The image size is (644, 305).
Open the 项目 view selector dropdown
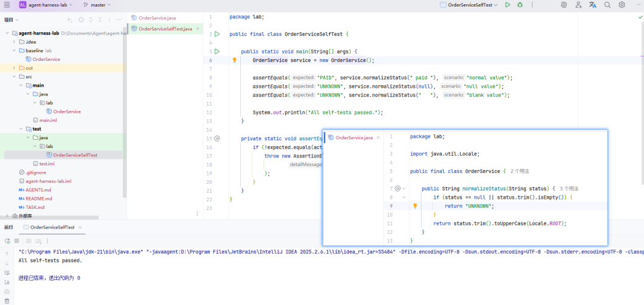(x=11, y=20)
